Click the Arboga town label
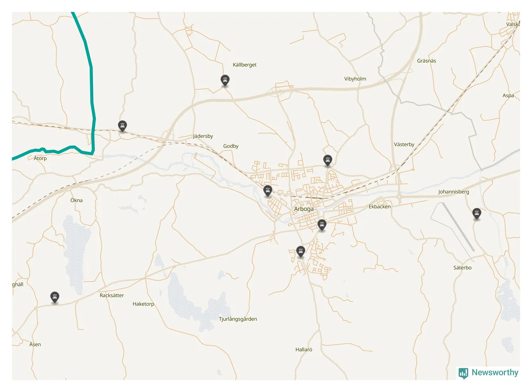 tap(304, 209)
